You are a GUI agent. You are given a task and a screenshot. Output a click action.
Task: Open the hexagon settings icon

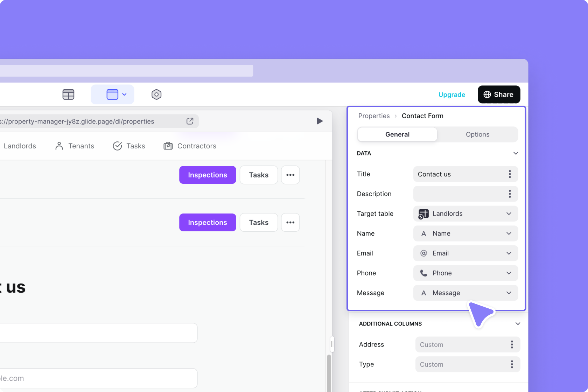[x=156, y=94]
